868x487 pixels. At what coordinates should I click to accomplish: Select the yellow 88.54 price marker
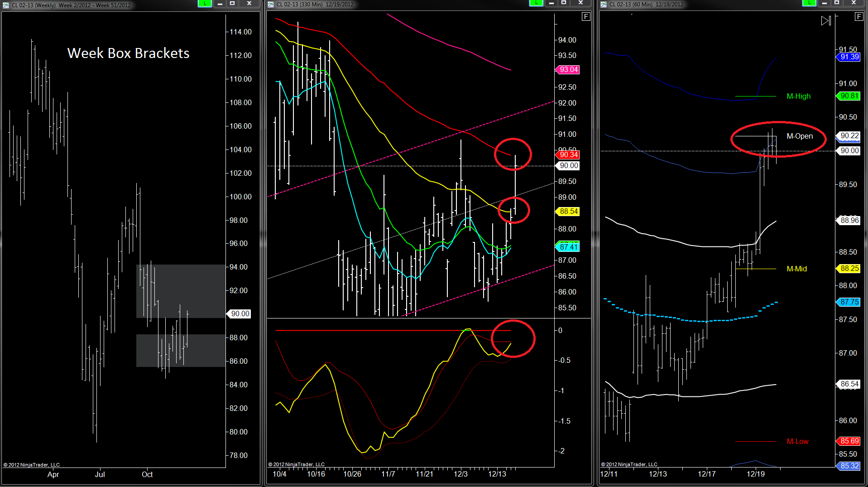pyautogui.click(x=567, y=212)
